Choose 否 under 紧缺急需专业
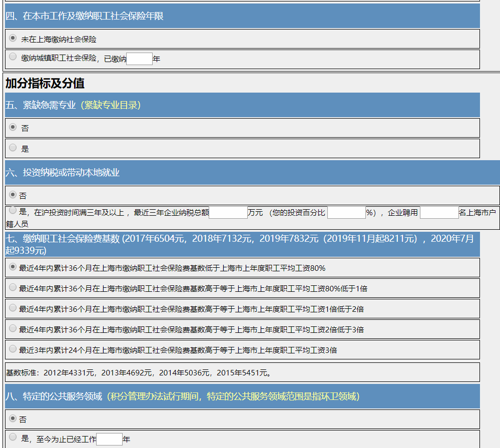This screenshot has height=448, width=500. 13,127
